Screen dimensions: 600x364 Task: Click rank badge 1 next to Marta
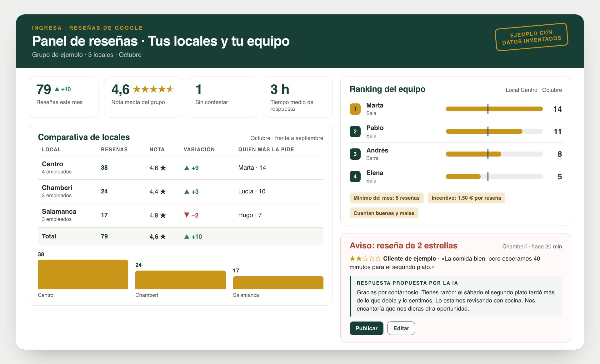[355, 109]
